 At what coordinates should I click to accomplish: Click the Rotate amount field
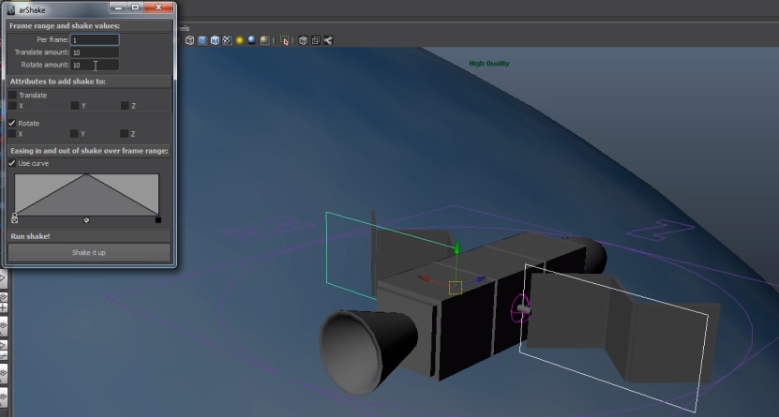pyautogui.click(x=94, y=65)
